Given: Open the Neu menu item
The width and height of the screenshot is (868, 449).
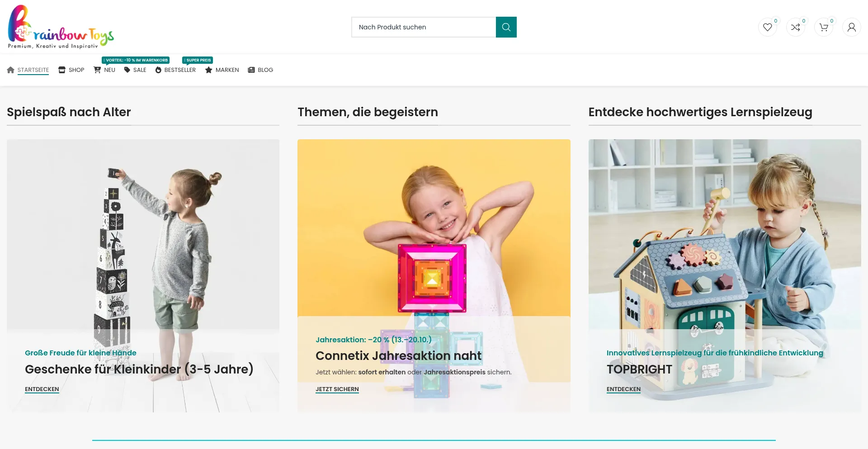Looking at the screenshot, I should coord(104,70).
